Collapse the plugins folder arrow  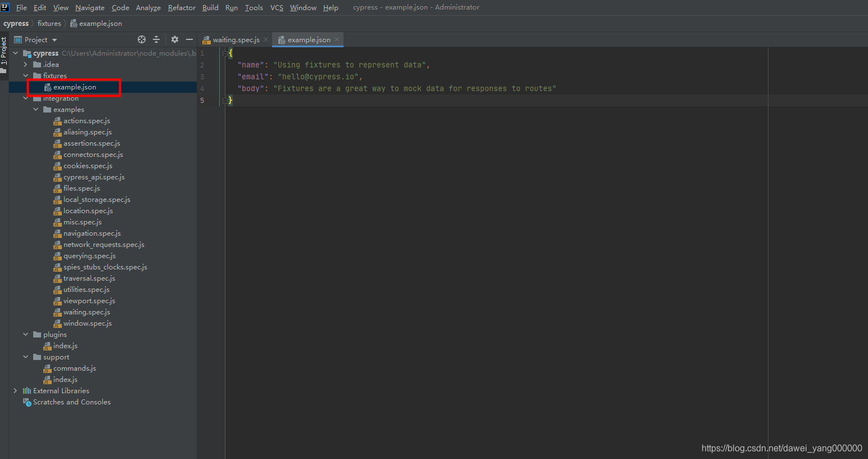[26, 335]
